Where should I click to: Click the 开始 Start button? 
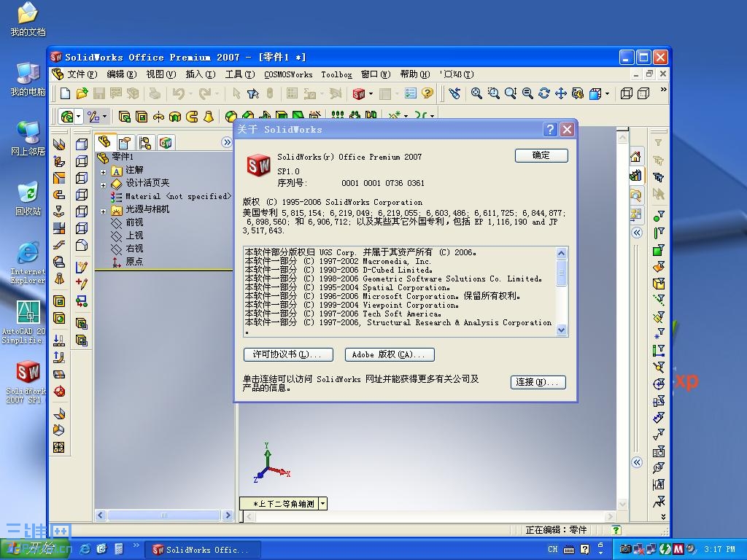(x=34, y=549)
